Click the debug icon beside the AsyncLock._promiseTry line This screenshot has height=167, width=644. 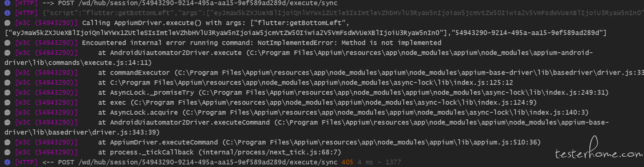coord(7,93)
